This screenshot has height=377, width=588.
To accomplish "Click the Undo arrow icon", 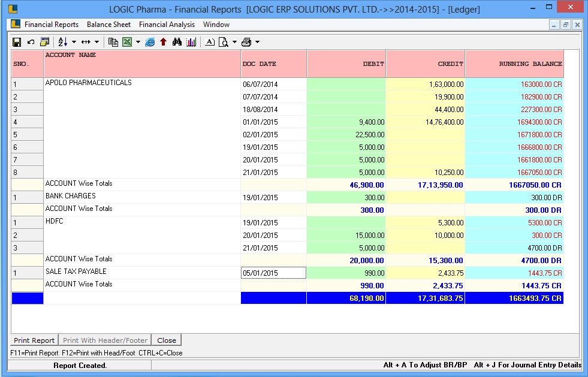I will point(30,42).
